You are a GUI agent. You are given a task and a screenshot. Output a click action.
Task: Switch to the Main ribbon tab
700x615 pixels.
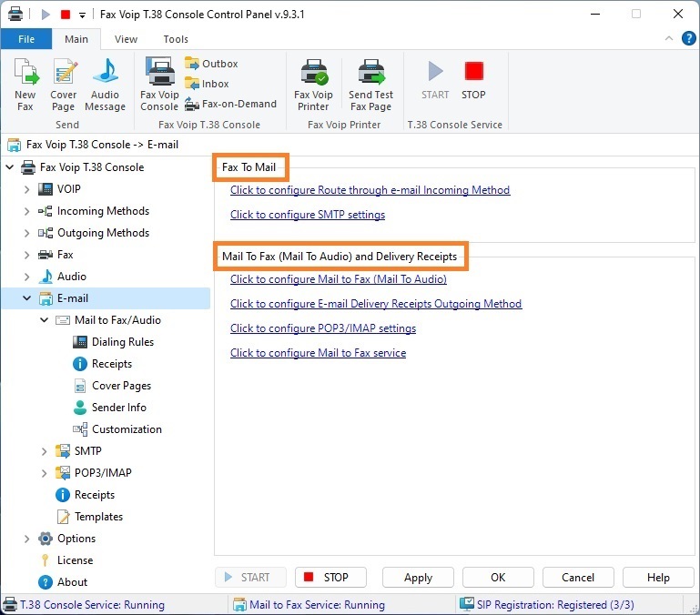pos(76,39)
